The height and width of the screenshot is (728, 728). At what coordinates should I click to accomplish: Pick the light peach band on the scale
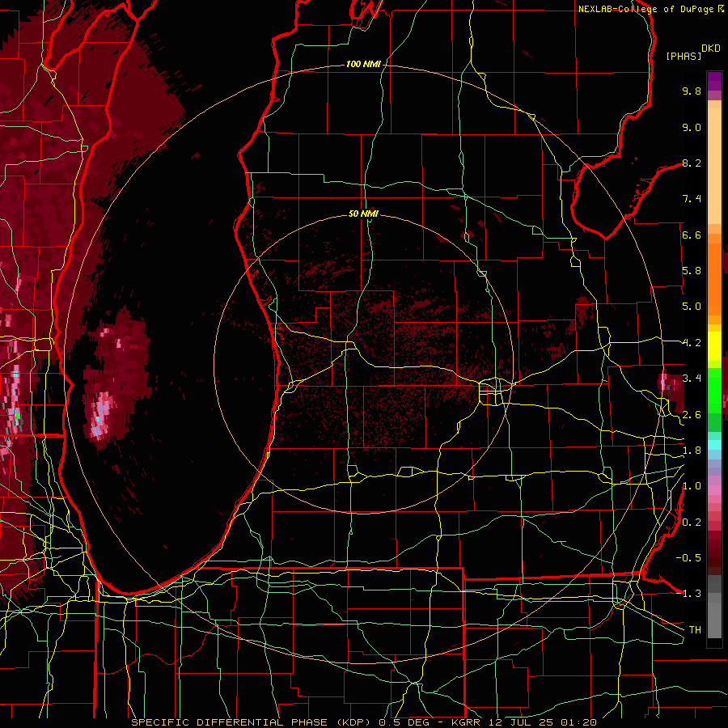714,167
